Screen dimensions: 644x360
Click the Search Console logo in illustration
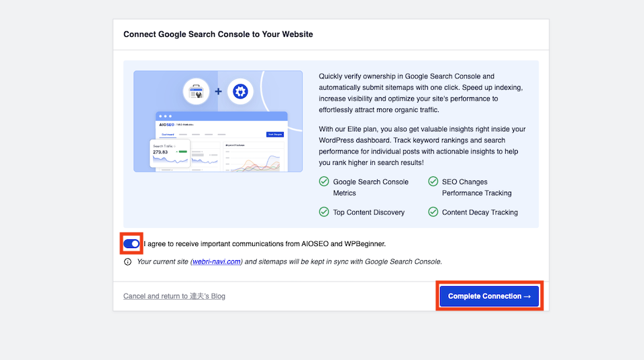pos(197,91)
